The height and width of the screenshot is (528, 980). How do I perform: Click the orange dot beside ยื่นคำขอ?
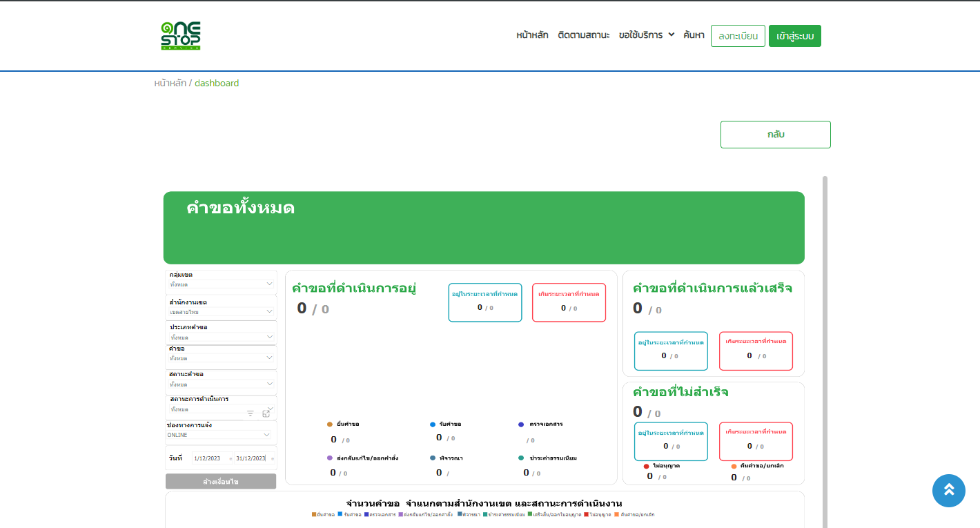(x=330, y=424)
